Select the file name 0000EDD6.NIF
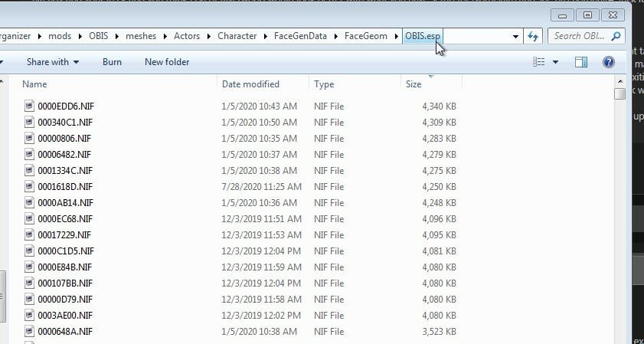The image size is (644, 344). pos(66,106)
